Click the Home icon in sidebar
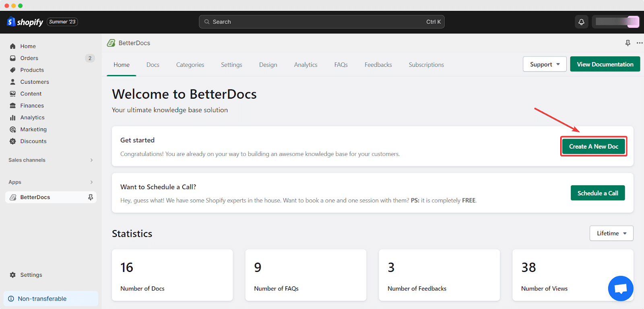Screen dimensions: 644x309 13,46
